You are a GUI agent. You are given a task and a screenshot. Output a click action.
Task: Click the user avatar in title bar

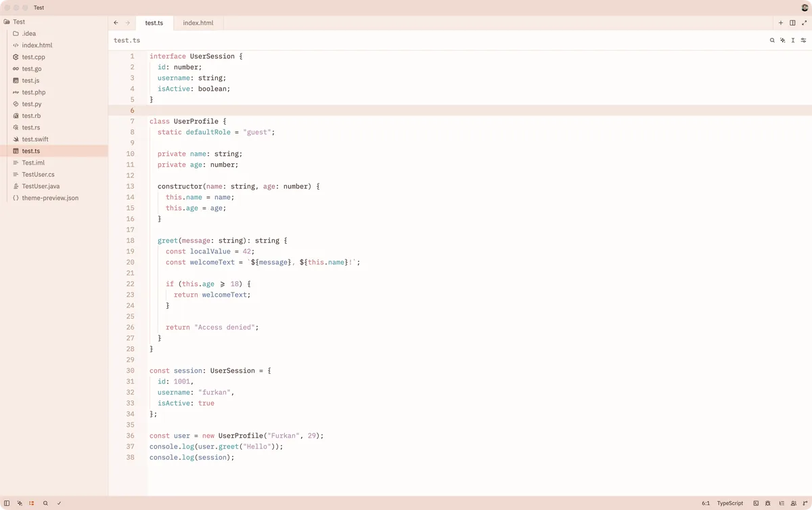805,7
